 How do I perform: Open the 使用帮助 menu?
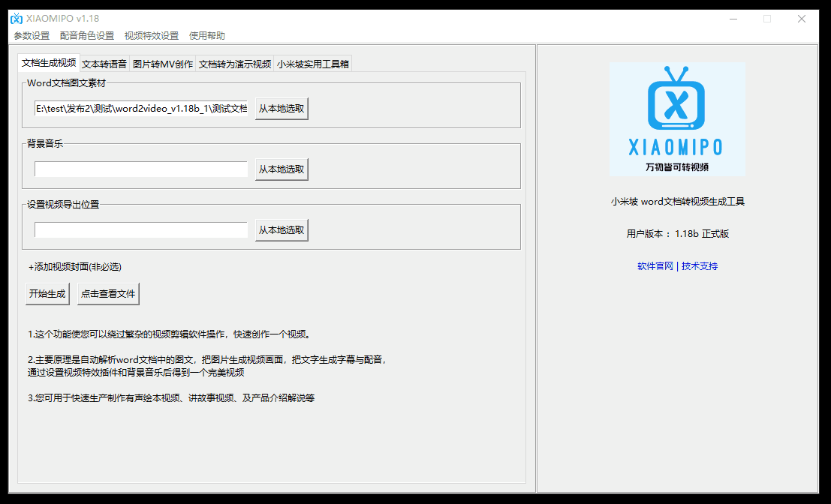[206, 36]
